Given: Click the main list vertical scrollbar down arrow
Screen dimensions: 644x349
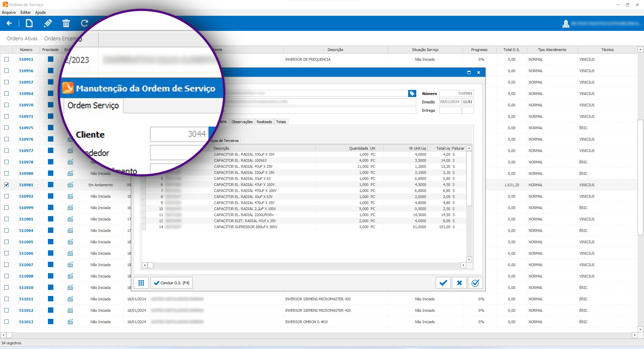Looking at the screenshot, I should (x=640, y=330).
